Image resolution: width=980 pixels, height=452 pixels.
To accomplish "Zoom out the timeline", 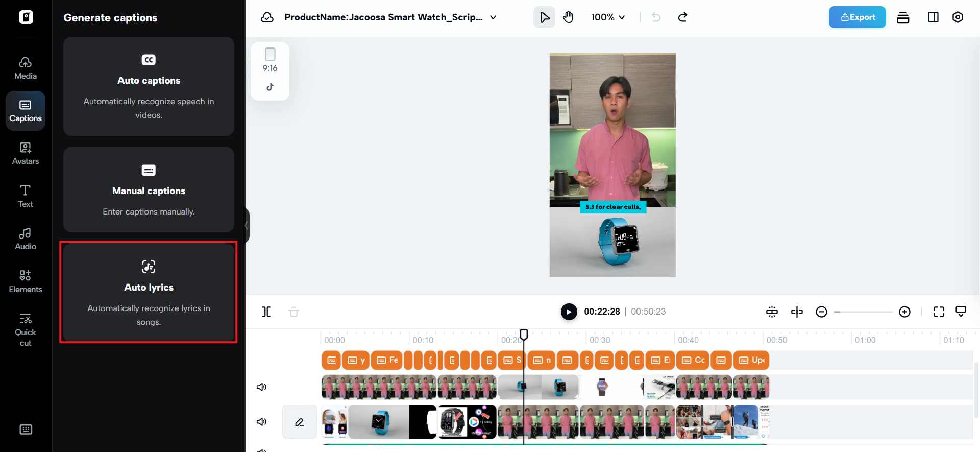I will (x=821, y=312).
